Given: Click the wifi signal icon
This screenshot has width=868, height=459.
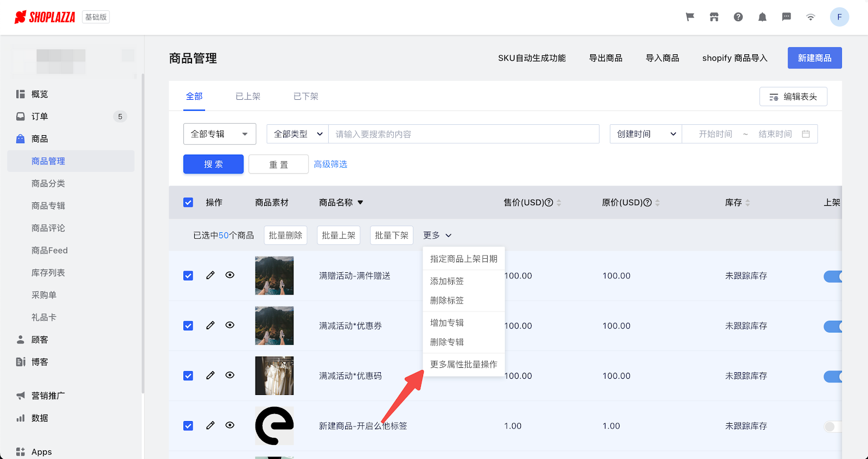Looking at the screenshot, I should tap(810, 17).
